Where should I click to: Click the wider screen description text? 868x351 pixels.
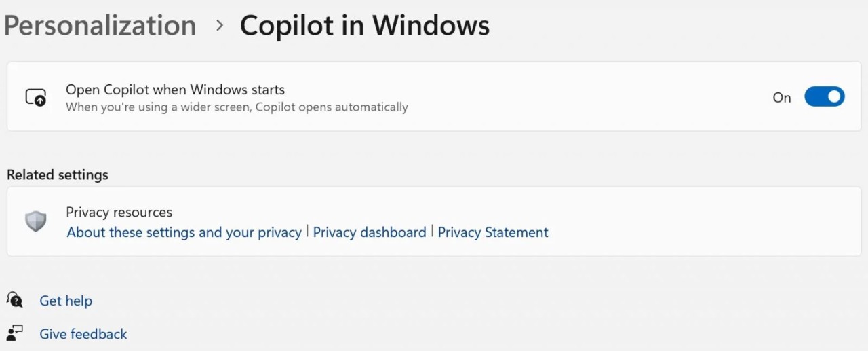point(237,107)
